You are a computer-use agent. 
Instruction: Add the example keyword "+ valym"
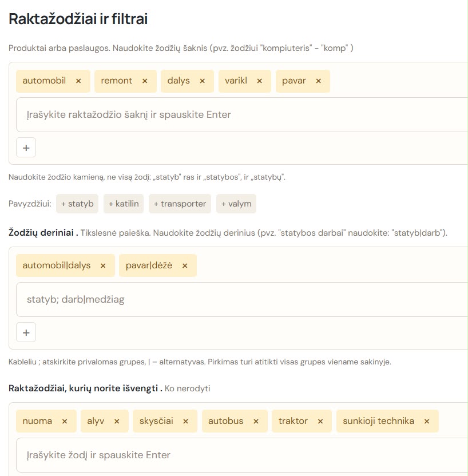click(236, 204)
